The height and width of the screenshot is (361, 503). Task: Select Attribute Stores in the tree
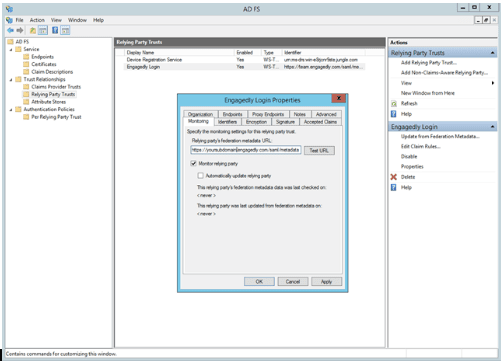48,102
